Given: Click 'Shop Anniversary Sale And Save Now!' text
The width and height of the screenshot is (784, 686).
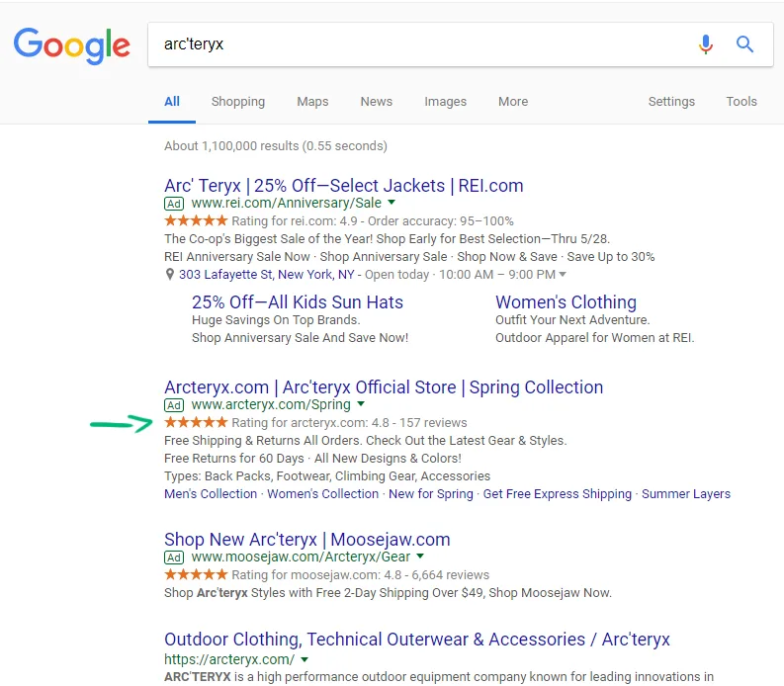Looking at the screenshot, I should click(300, 338).
